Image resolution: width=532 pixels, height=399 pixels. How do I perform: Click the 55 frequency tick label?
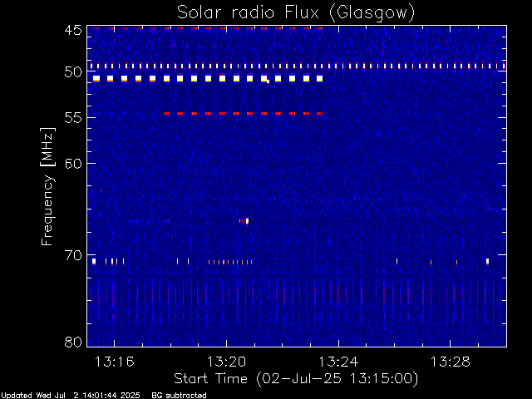point(73,118)
